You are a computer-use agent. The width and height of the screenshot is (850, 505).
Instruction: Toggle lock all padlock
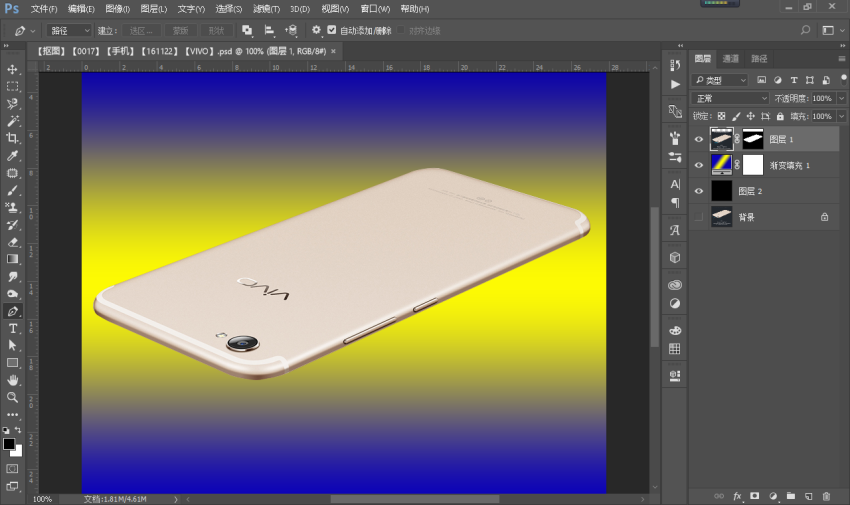click(x=780, y=116)
